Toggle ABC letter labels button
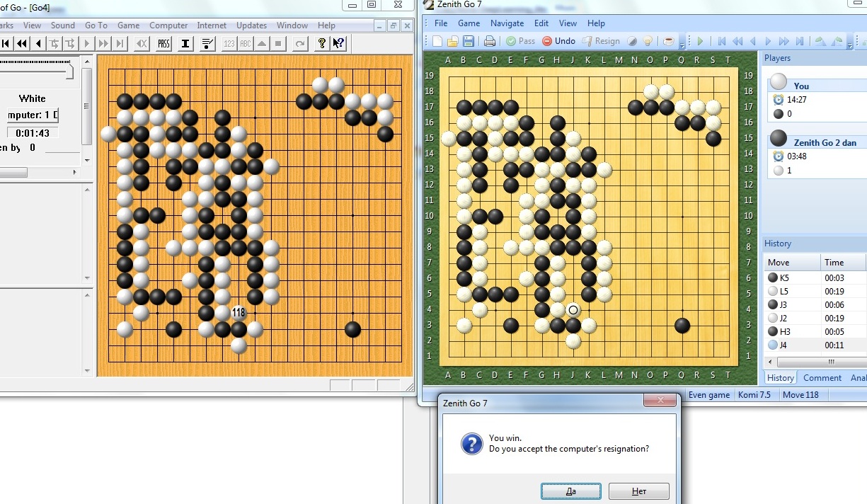 (x=246, y=44)
